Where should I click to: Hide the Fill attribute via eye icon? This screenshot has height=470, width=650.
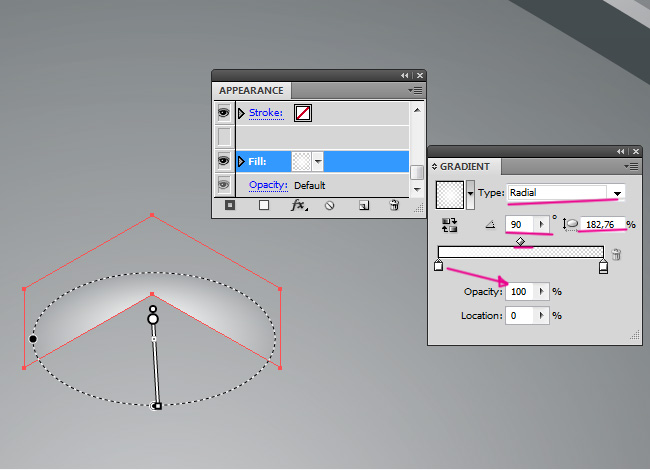point(224,161)
